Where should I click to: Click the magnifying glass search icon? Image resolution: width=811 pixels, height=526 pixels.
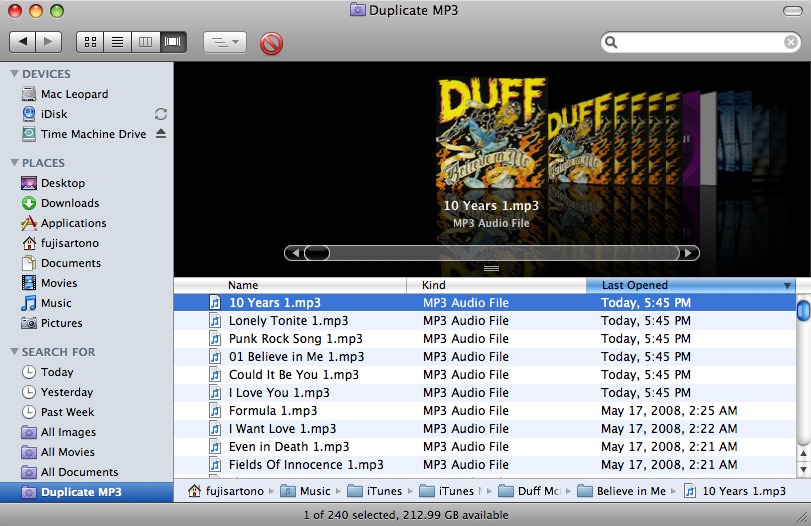pyautogui.click(x=611, y=42)
